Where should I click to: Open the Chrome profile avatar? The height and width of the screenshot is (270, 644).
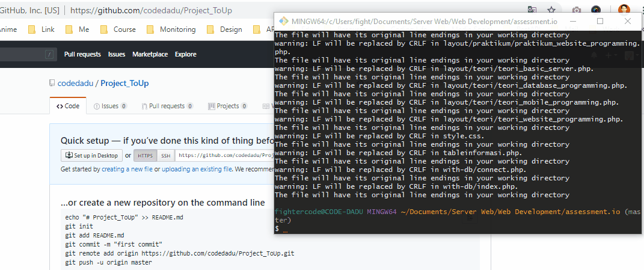625,10
